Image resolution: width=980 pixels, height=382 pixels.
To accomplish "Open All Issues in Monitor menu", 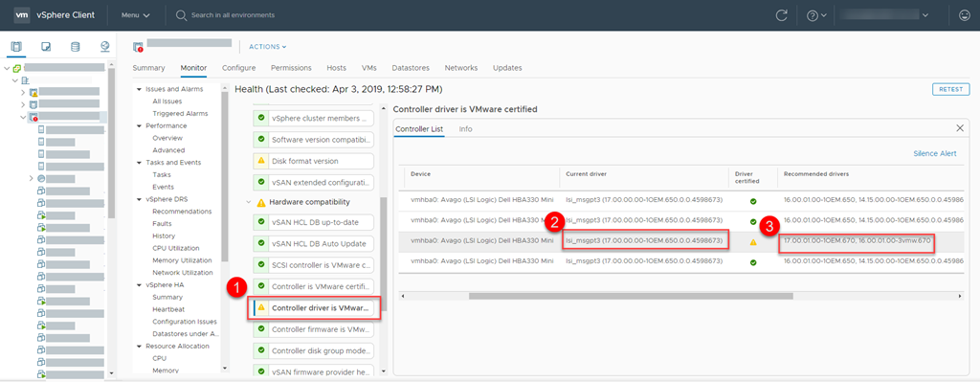I will (167, 101).
